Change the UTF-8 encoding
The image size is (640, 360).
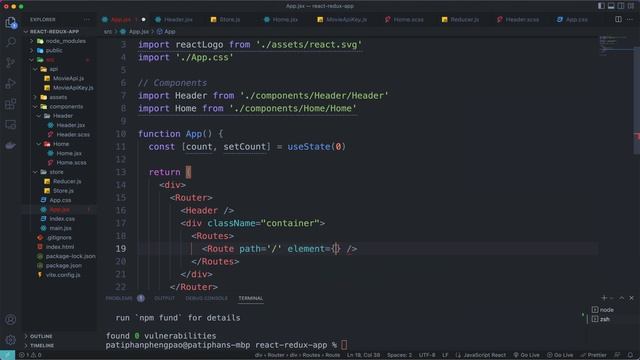click(427, 355)
